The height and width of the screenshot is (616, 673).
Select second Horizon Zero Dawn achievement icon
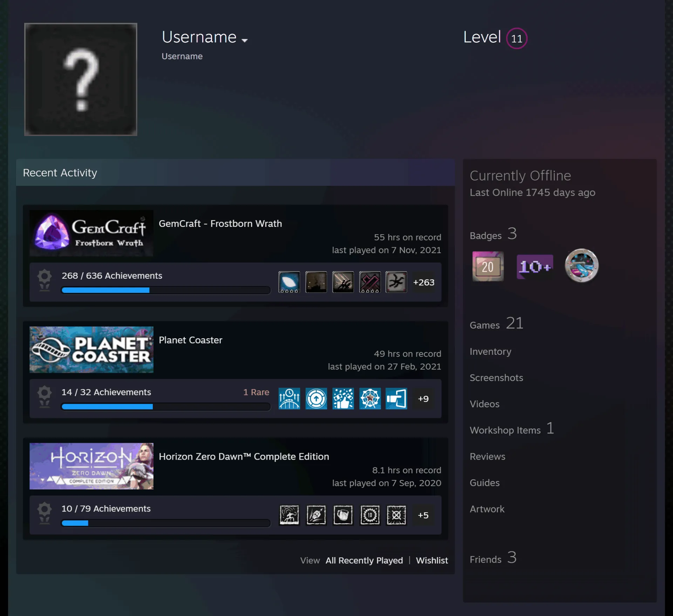point(316,515)
